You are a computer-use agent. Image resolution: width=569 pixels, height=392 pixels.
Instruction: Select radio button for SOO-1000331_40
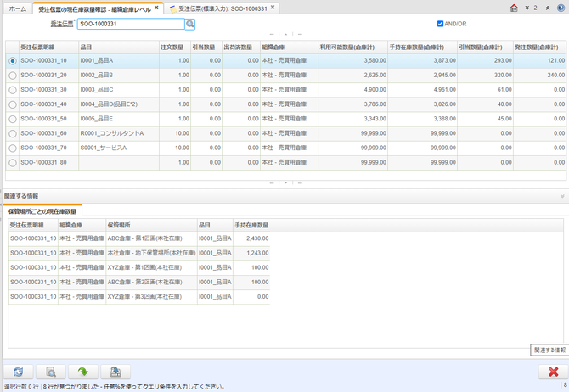(x=13, y=104)
